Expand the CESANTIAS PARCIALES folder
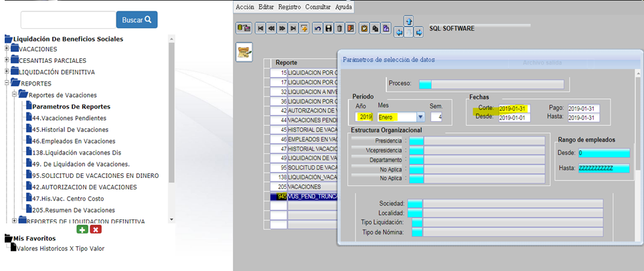Image resolution: width=644 pixels, height=271 pixels. (7, 60)
